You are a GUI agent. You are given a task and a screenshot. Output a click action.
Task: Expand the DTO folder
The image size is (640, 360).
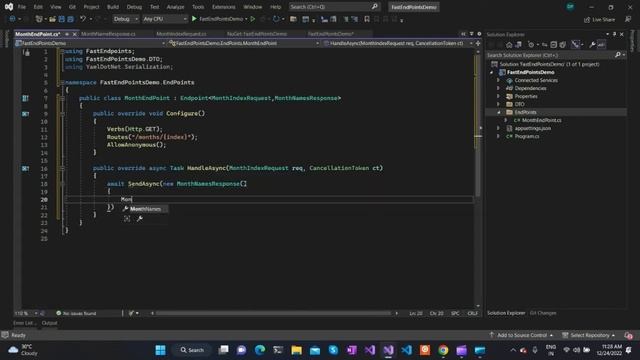coord(498,104)
